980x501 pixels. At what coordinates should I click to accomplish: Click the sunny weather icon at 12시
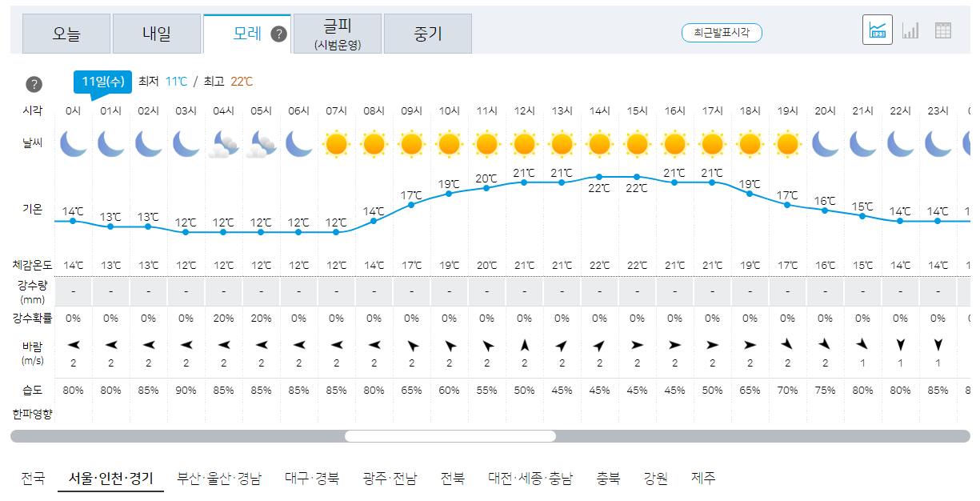tap(525, 144)
